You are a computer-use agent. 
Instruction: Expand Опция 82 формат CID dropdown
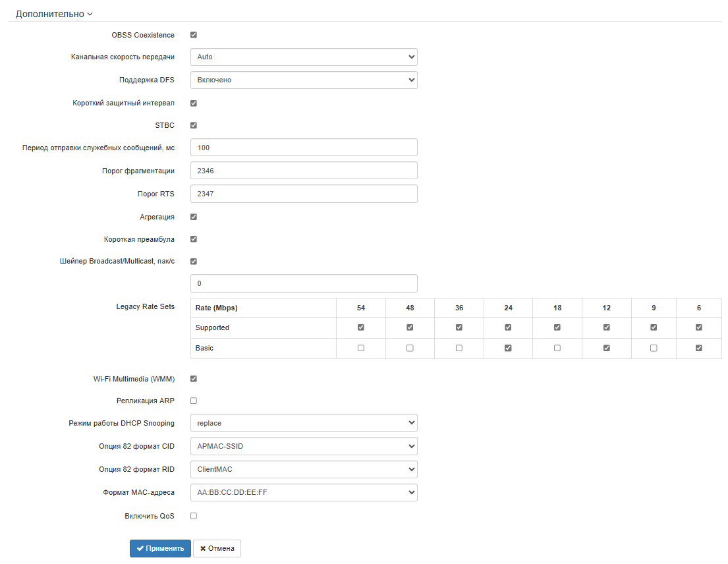tap(304, 446)
